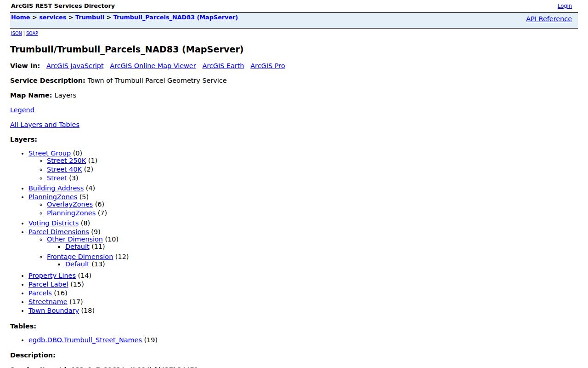The height and width of the screenshot is (368, 588).
Task: View the JSON format link
Action: click(x=17, y=34)
